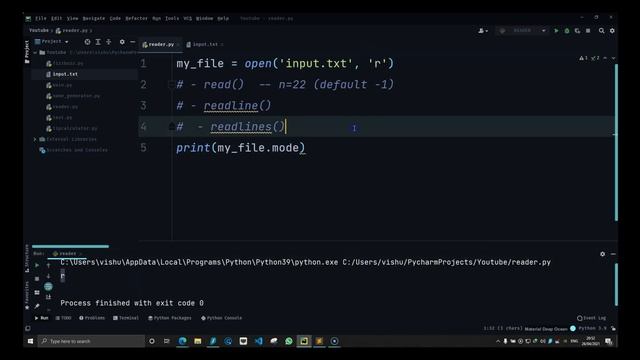Open the Run menu
The height and width of the screenshot is (360, 640).
156,18
